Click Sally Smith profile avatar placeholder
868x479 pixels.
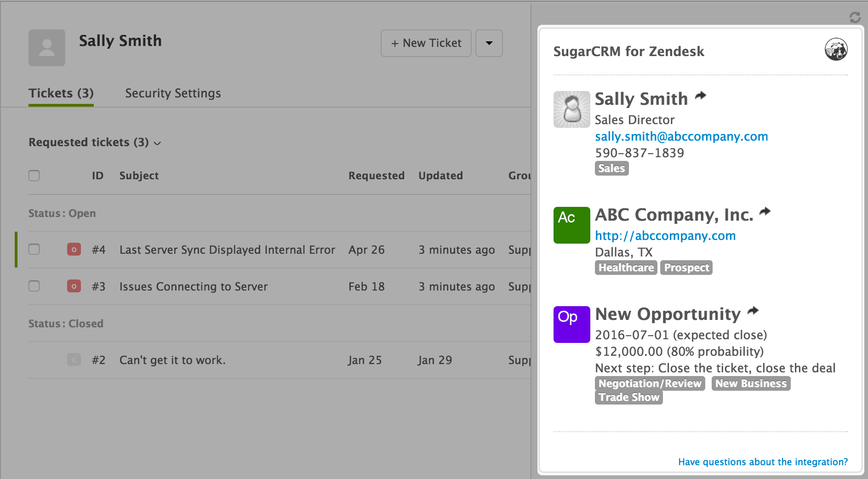47,48
